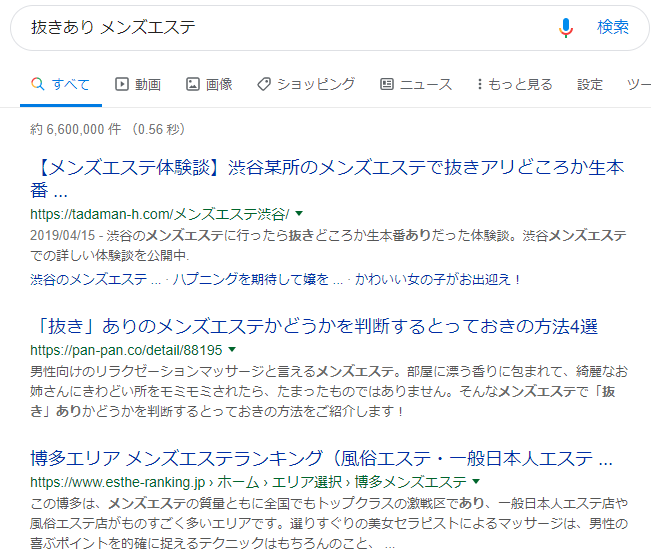The width and height of the screenshot is (651, 557).
Task: Click the pan-pan.co/detail/88195 URL
Action: coord(126,350)
